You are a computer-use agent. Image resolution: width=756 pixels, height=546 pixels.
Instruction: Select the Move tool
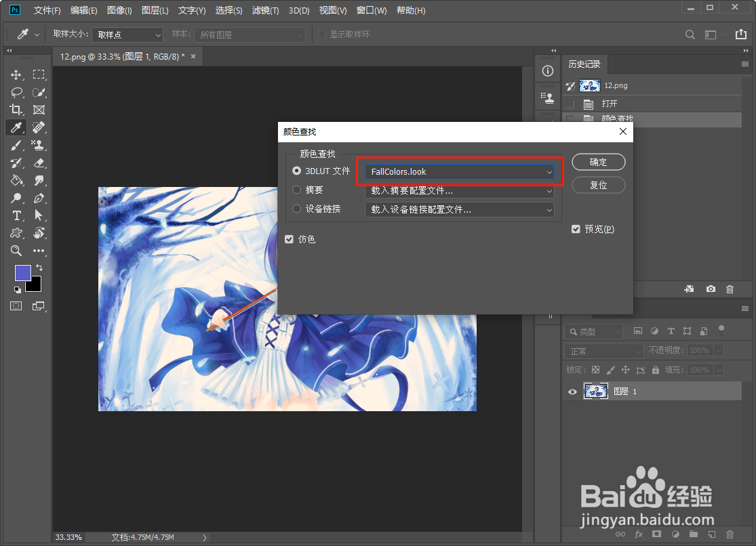coord(16,75)
